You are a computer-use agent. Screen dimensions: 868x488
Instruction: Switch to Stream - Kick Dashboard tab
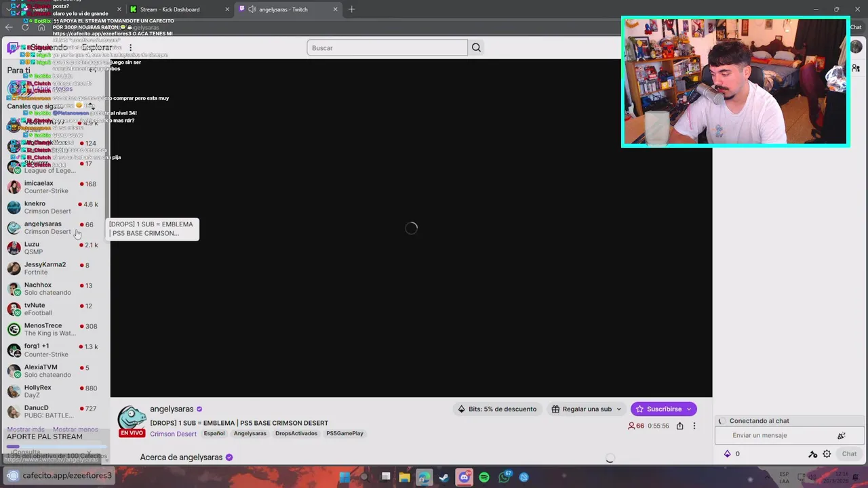click(x=178, y=9)
